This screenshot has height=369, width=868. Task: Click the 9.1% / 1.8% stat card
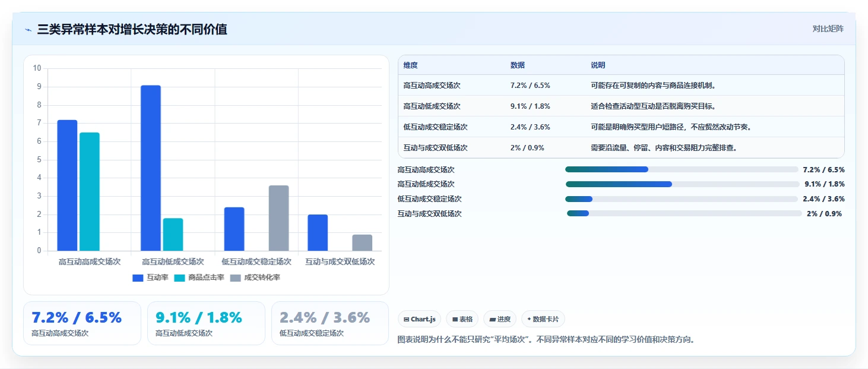coord(206,323)
